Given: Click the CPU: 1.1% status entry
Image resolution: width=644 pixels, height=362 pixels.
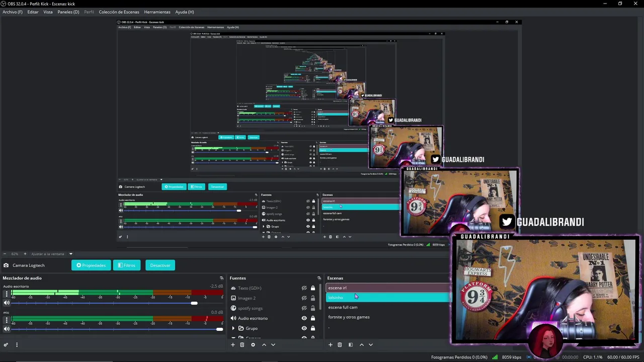Looking at the screenshot, I should (x=593, y=357).
